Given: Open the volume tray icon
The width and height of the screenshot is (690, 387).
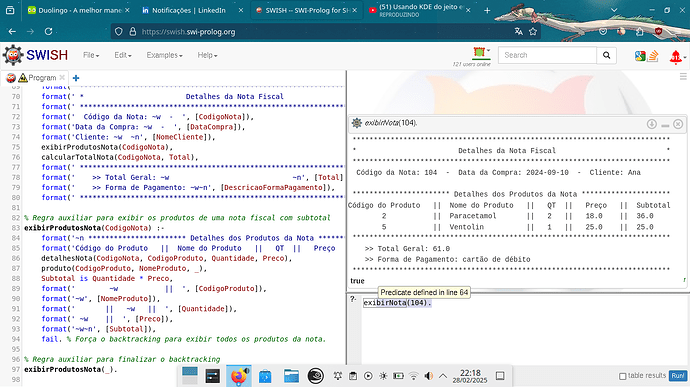Looking at the screenshot, I should 429,376.
